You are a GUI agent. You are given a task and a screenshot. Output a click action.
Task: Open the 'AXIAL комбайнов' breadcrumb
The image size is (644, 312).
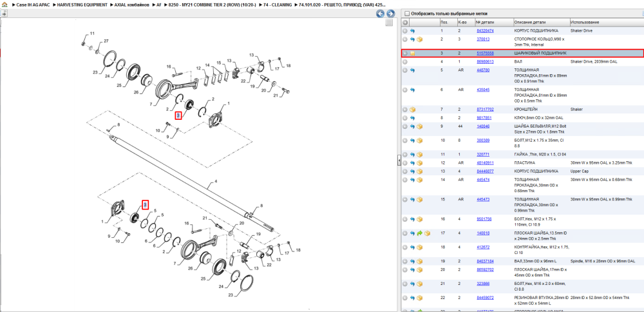click(132, 4)
